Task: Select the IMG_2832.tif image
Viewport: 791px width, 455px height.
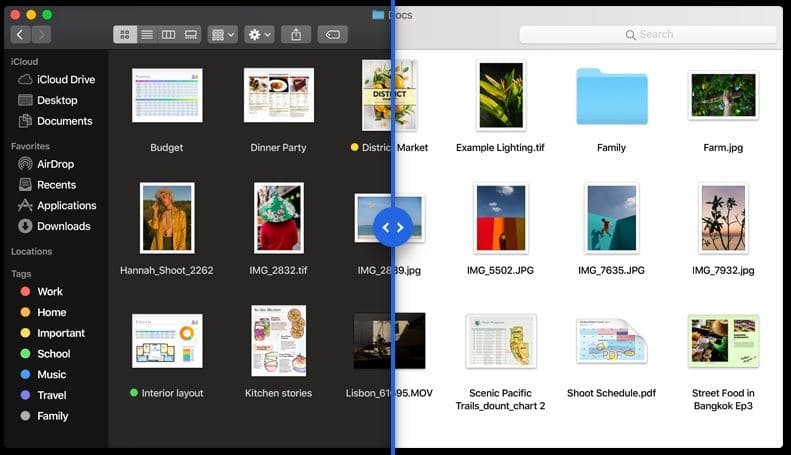Action: click(x=278, y=218)
